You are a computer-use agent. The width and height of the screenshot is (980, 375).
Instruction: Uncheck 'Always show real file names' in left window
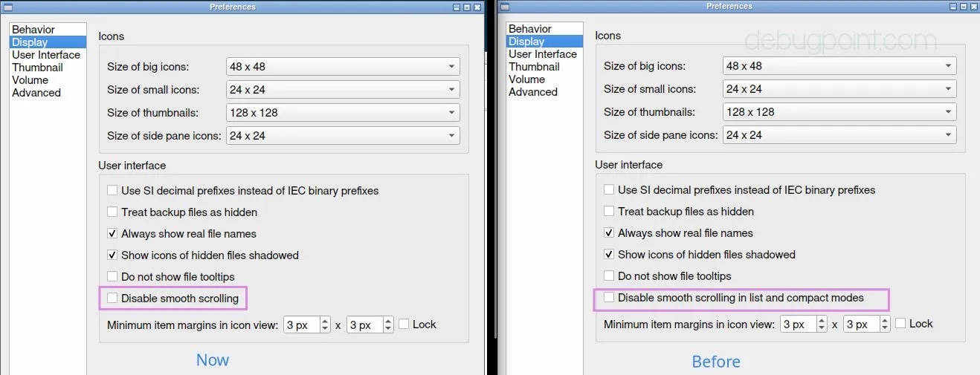click(112, 234)
